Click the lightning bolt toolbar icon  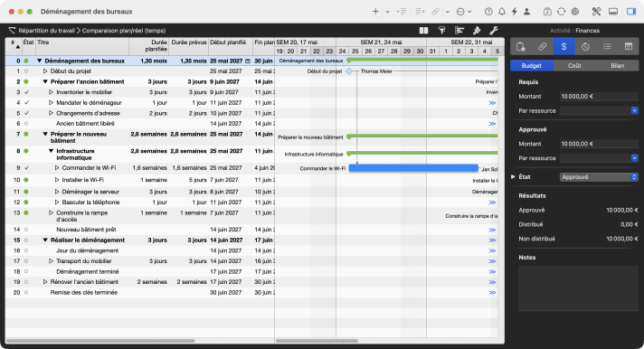click(x=515, y=12)
